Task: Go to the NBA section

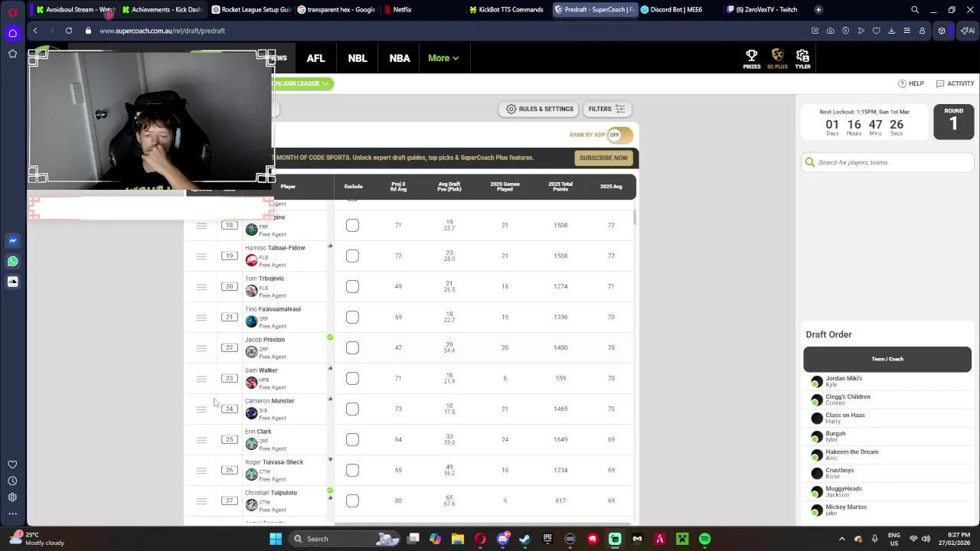Action: click(x=399, y=58)
